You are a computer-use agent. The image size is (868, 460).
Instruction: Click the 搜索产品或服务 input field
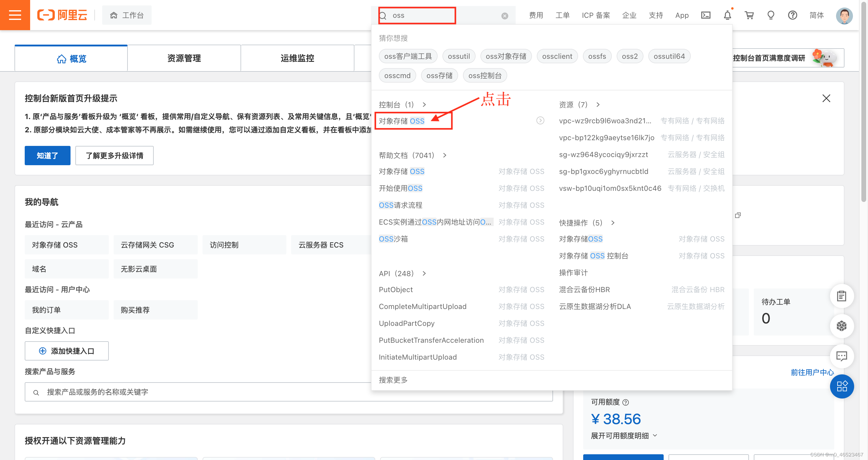click(x=289, y=392)
